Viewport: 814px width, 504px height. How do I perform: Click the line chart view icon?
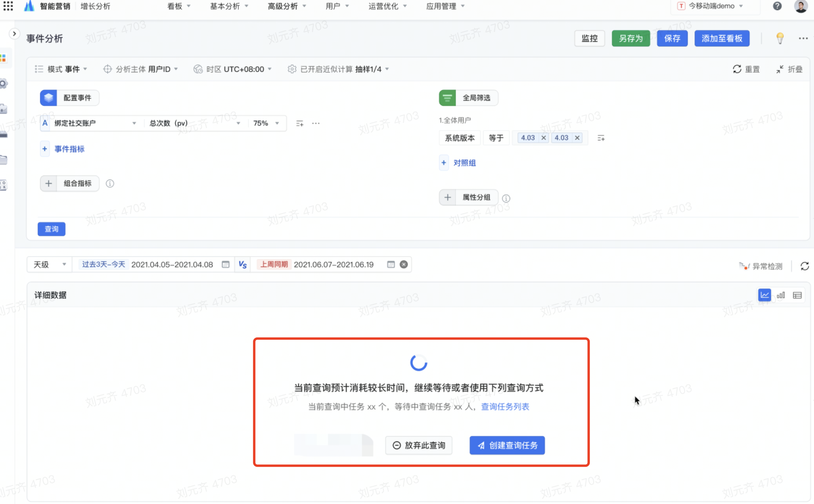[764, 296]
